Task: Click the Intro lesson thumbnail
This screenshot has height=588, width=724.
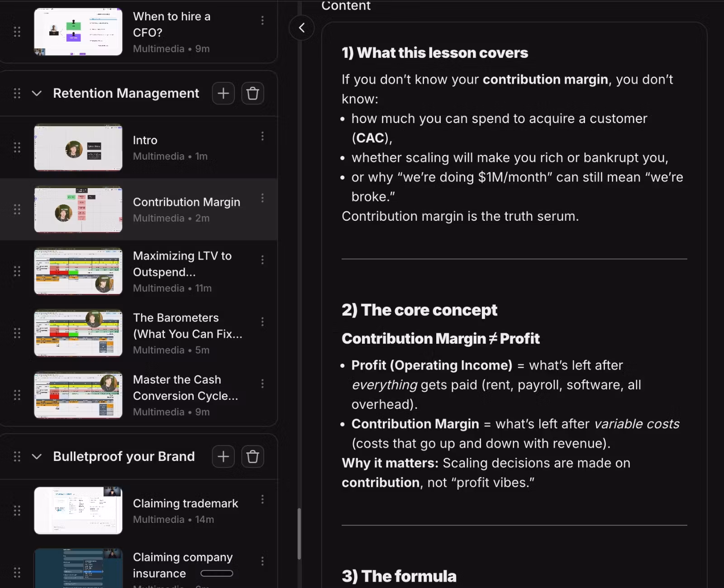Action: coord(78,147)
